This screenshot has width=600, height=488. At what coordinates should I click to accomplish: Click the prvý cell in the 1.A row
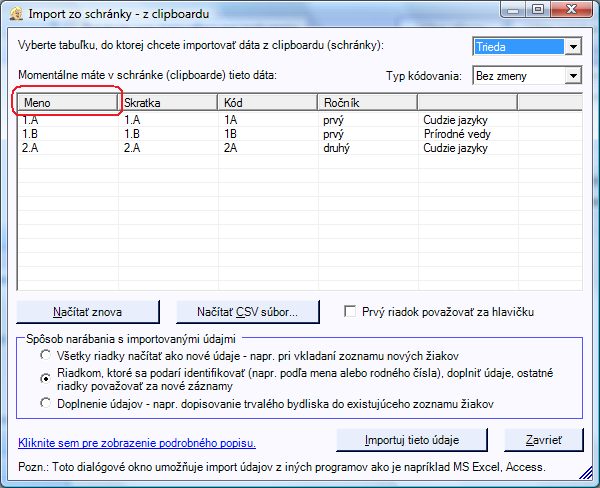tap(333, 121)
